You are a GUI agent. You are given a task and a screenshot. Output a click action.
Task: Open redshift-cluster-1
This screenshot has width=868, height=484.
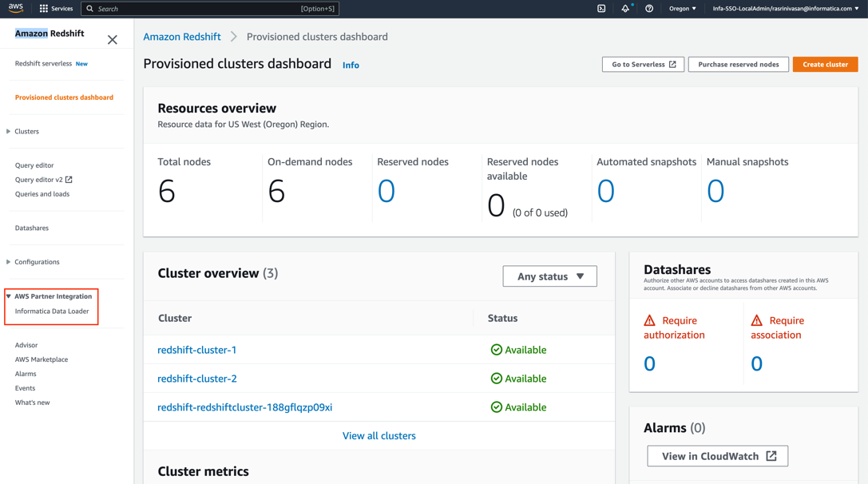pyautogui.click(x=196, y=350)
